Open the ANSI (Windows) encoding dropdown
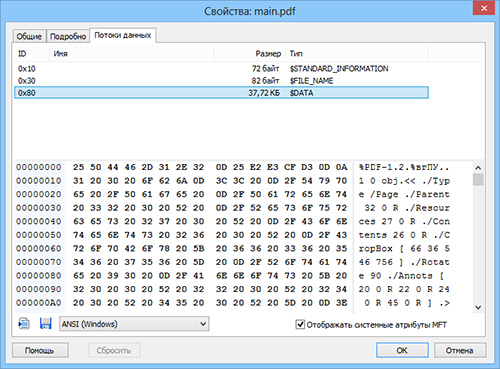The image size is (500, 369). point(134,324)
